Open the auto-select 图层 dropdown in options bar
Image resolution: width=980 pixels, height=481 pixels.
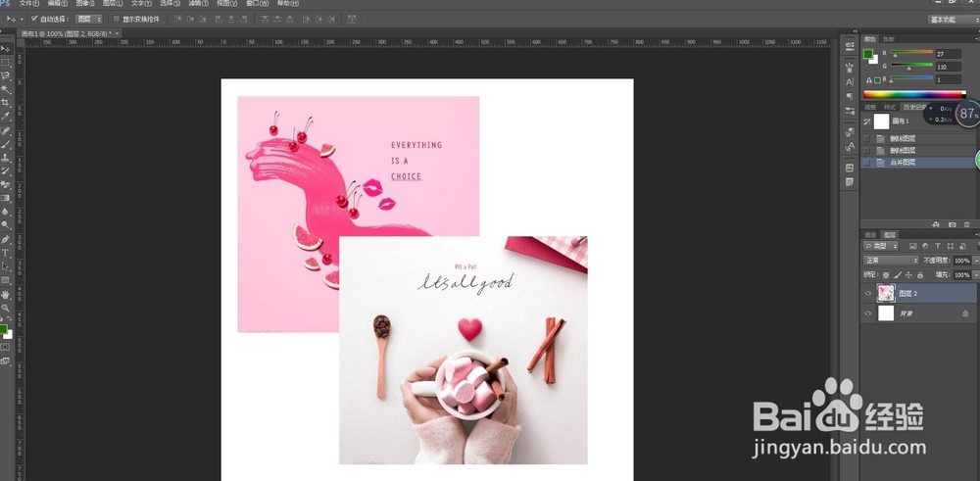(89, 20)
